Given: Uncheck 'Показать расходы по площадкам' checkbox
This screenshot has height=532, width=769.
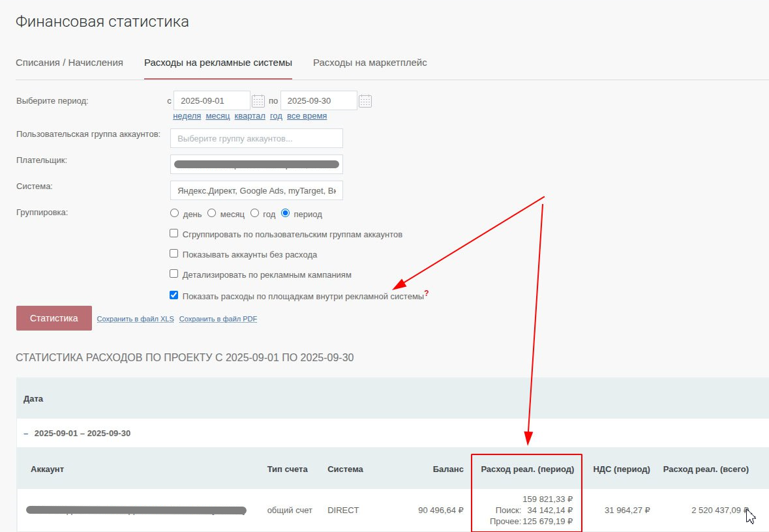Looking at the screenshot, I should pyautogui.click(x=174, y=295).
